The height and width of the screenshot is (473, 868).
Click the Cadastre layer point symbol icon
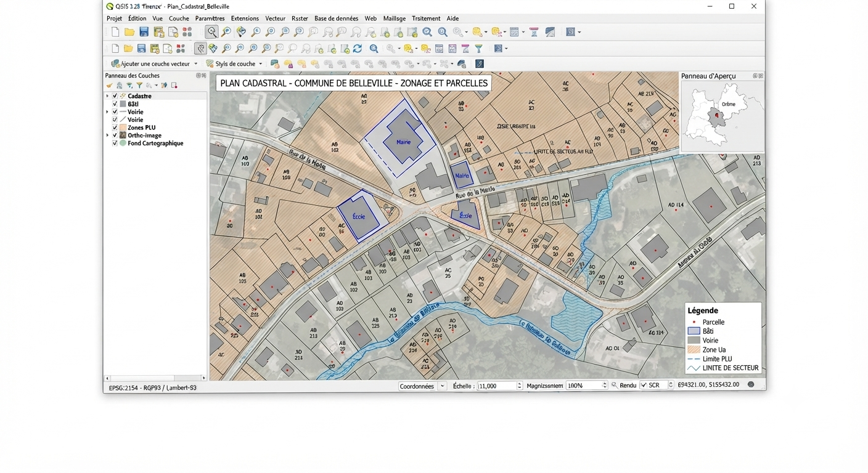[x=123, y=96]
